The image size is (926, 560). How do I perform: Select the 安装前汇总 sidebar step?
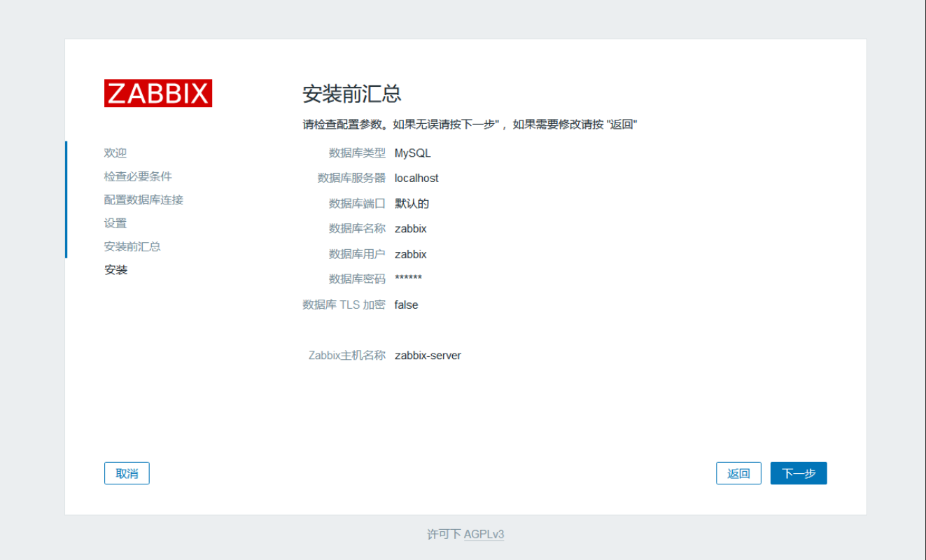point(132,246)
